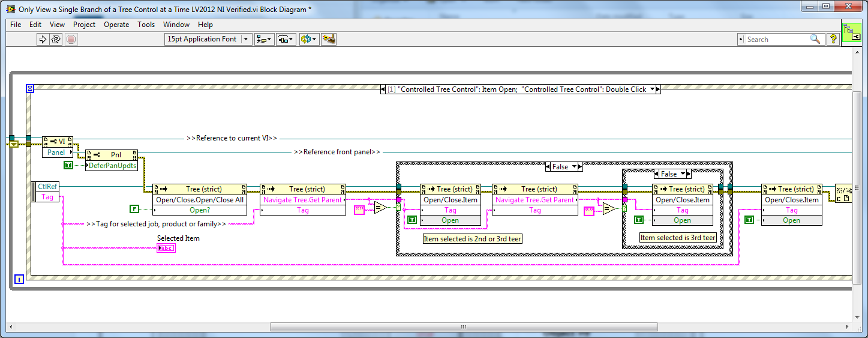Open the Distribute Objects dropdown
Image resolution: width=868 pixels, height=338 pixels.
(x=286, y=39)
